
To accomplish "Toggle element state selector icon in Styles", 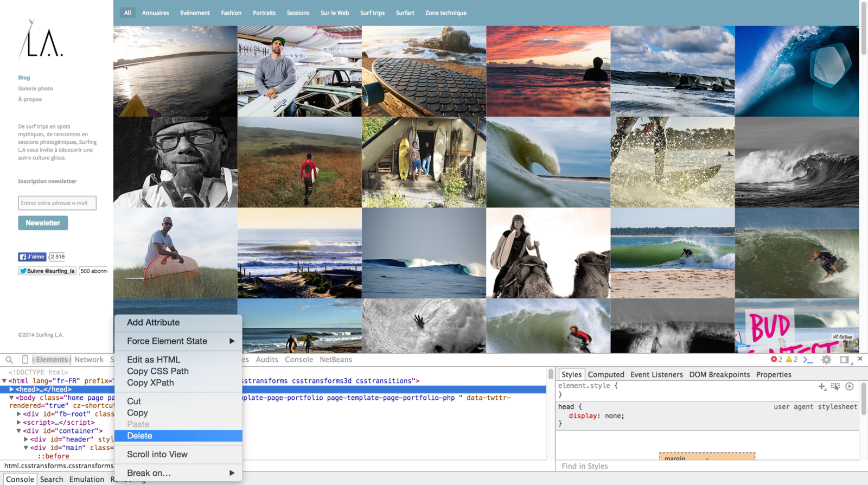I will click(835, 386).
